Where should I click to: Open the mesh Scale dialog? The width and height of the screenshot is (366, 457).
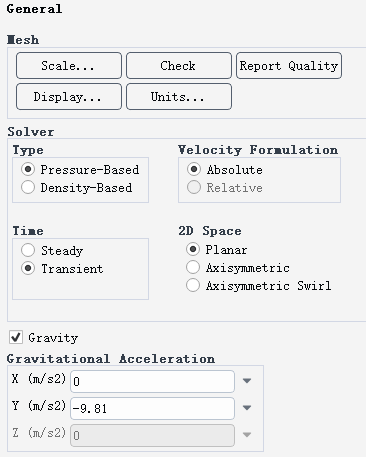point(69,65)
